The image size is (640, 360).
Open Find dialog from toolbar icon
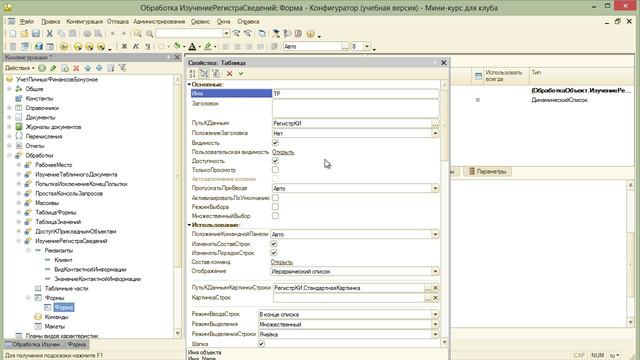coord(138,34)
